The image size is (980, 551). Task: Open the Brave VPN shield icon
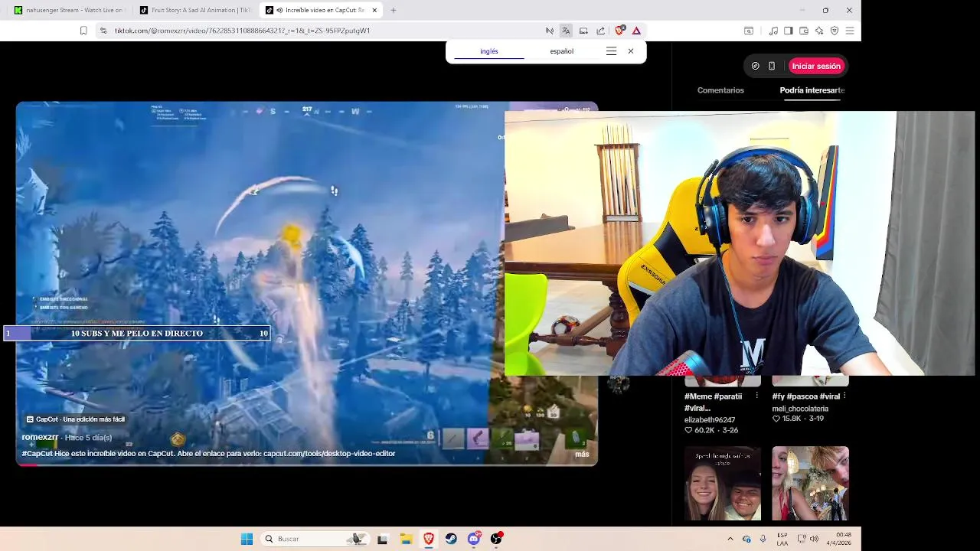pyautogui.click(x=835, y=31)
